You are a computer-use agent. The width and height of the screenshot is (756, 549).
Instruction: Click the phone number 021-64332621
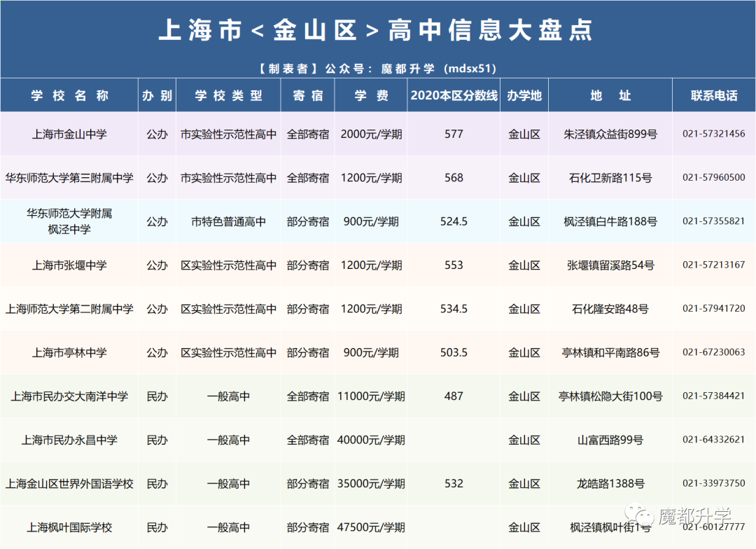[x=713, y=440]
